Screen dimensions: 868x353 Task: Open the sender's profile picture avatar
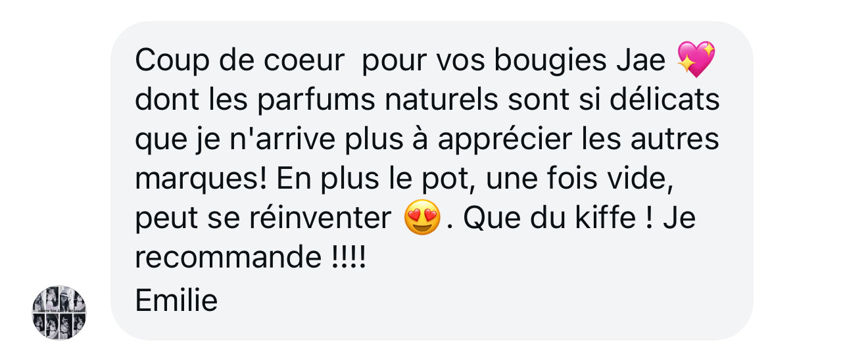coord(59,312)
